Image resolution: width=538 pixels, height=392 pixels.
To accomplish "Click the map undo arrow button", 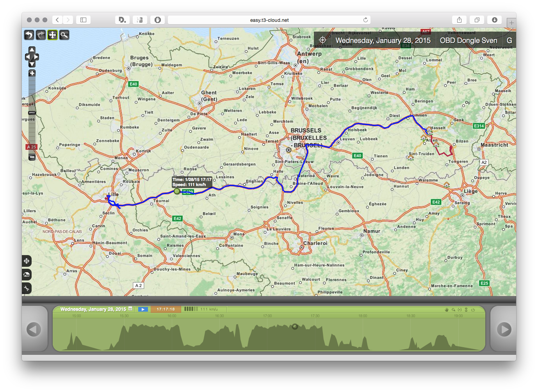I will [x=29, y=35].
